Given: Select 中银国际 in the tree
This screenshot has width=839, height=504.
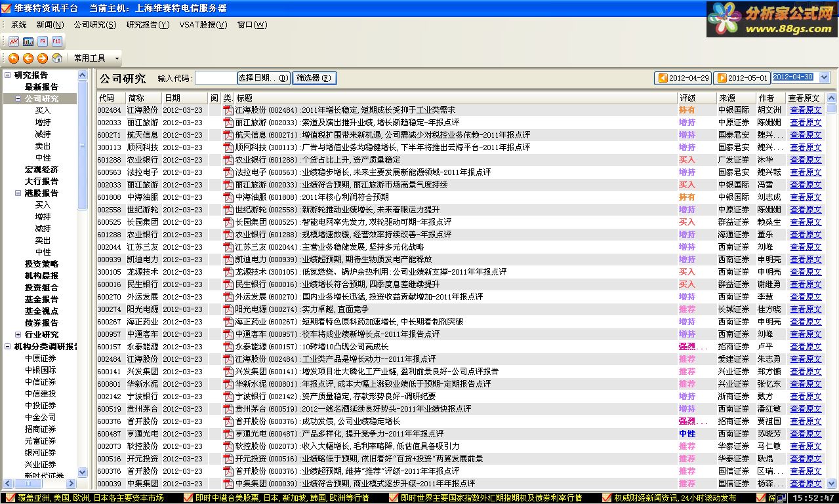Looking at the screenshot, I should click(41, 370).
